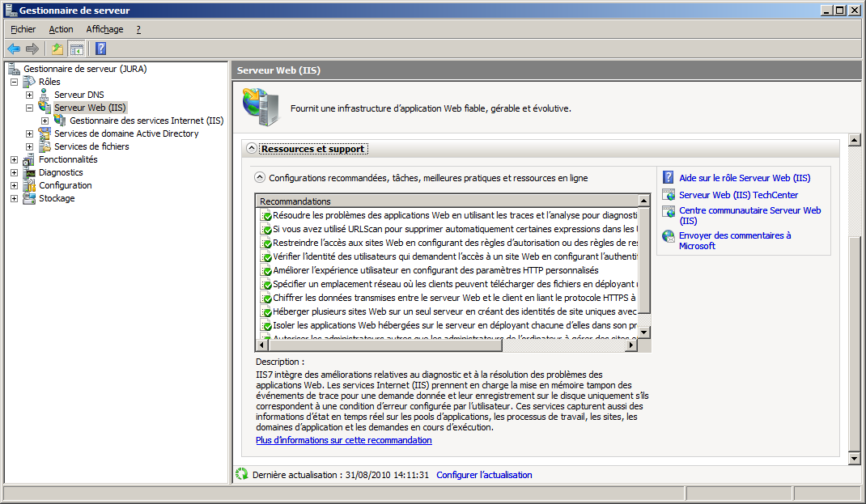Open the blue Help toolbar icon

101,49
